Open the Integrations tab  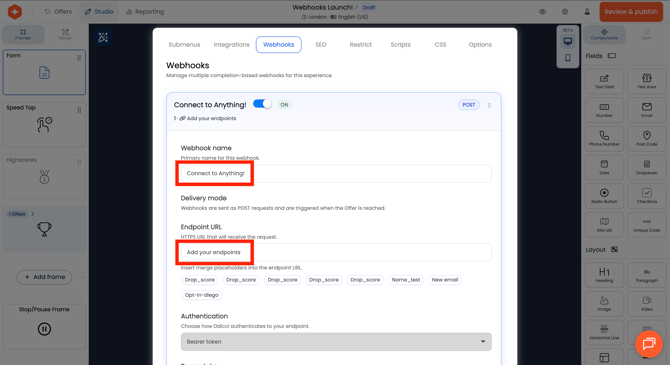click(231, 44)
